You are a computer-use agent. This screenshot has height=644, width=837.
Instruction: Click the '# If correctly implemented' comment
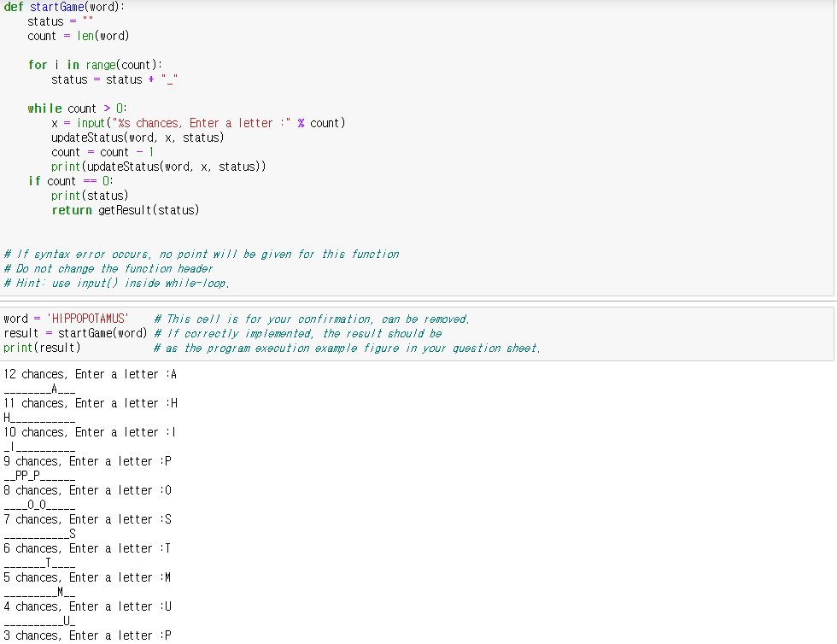(298, 333)
